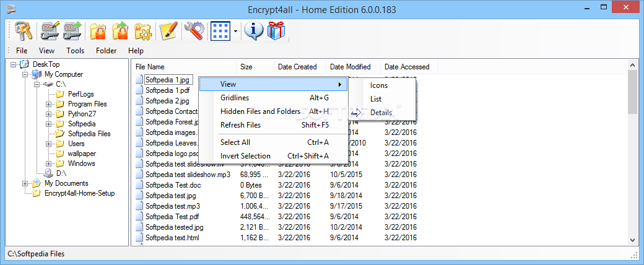Image resolution: width=644 pixels, height=265 pixels.
Task: Open the View menu in menu bar
Action: [47, 51]
